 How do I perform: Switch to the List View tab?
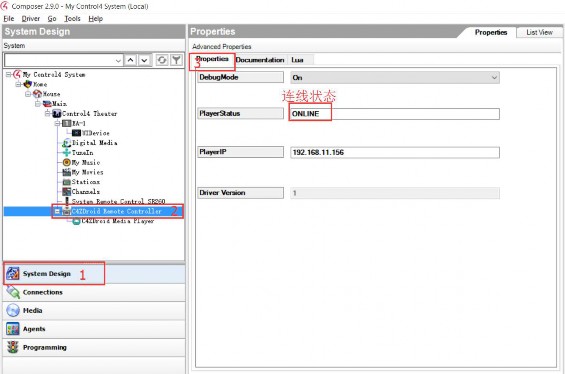[x=539, y=32]
